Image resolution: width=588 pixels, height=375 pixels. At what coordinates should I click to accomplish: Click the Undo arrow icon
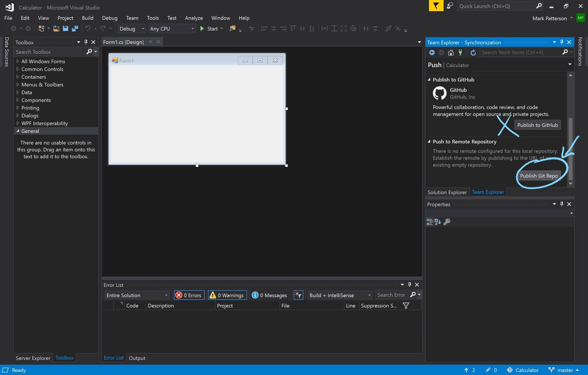[x=88, y=28]
